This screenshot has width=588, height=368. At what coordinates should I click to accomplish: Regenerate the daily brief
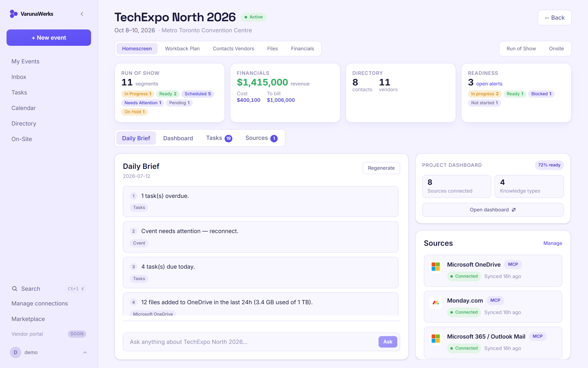click(x=381, y=168)
